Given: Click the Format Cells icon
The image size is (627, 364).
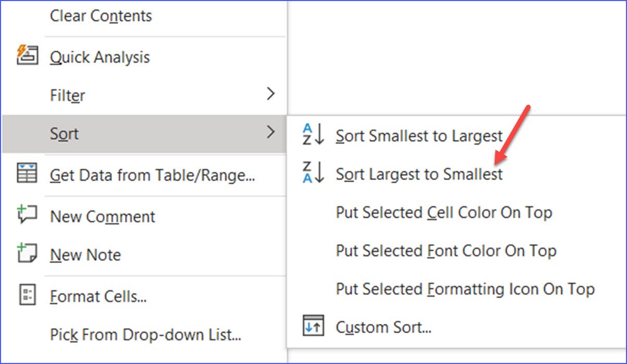Looking at the screenshot, I should click(x=27, y=295).
